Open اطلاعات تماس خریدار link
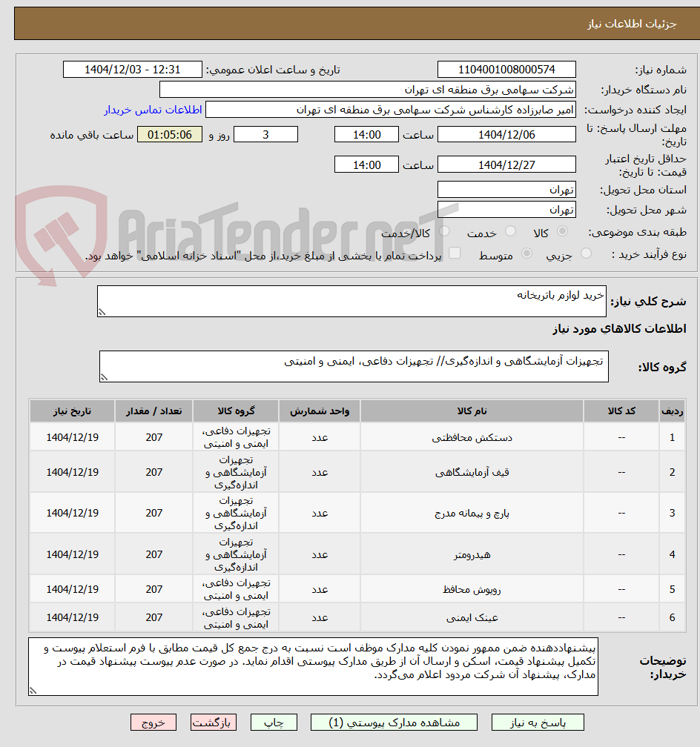This screenshot has width=700, height=747. click(153, 110)
